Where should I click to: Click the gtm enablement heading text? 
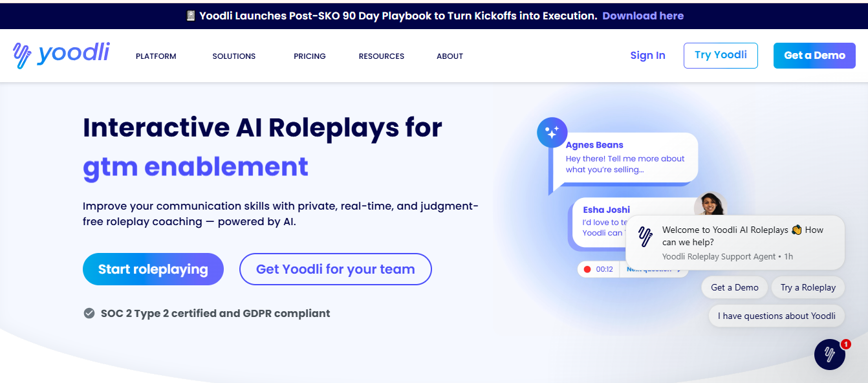195,167
